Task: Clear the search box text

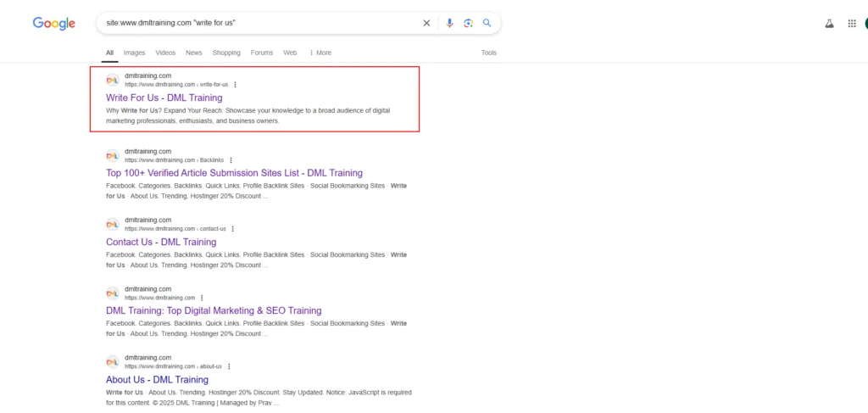Action: [x=426, y=23]
